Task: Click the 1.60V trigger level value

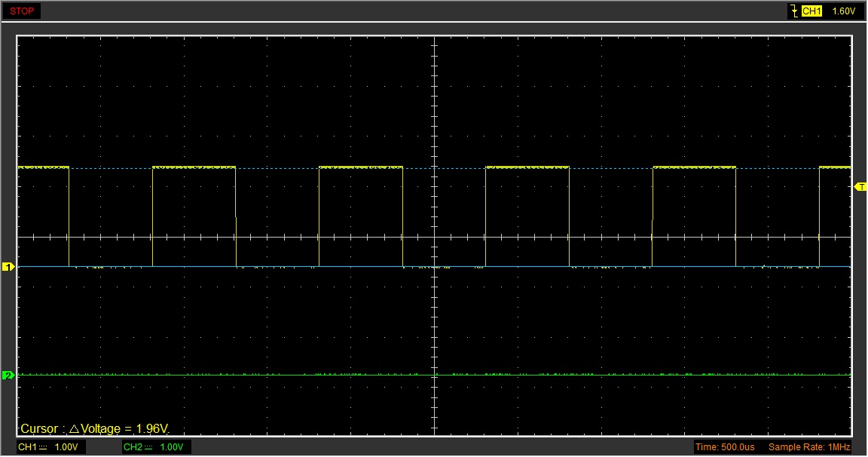Action: click(844, 11)
